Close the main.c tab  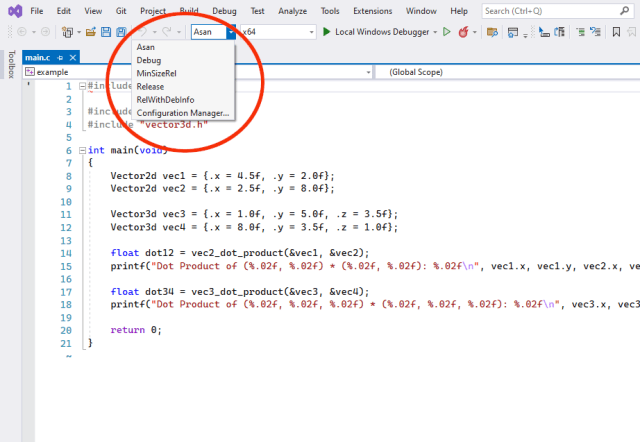[x=73, y=58]
